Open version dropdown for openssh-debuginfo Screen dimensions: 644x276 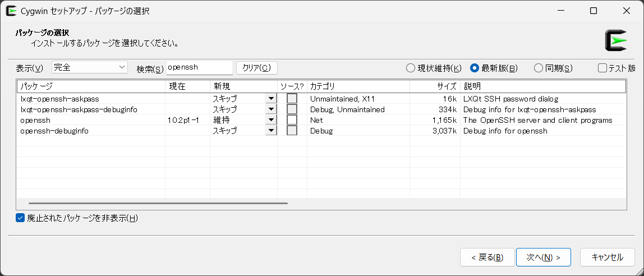click(271, 131)
